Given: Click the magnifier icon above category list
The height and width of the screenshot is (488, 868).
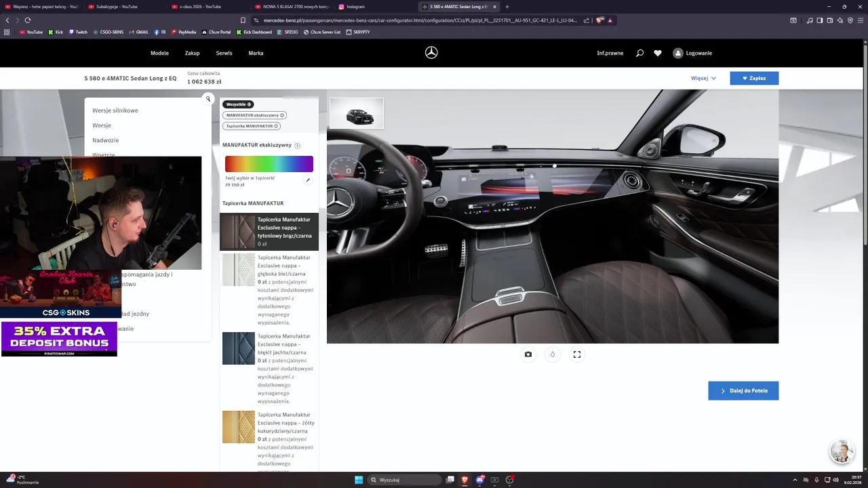Looking at the screenshot, I should pos(208,99).
